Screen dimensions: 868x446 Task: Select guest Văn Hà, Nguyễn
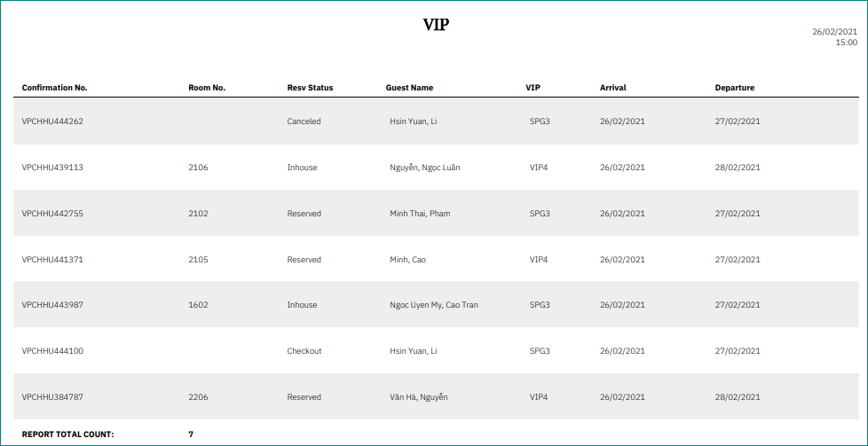coord(418,397)
